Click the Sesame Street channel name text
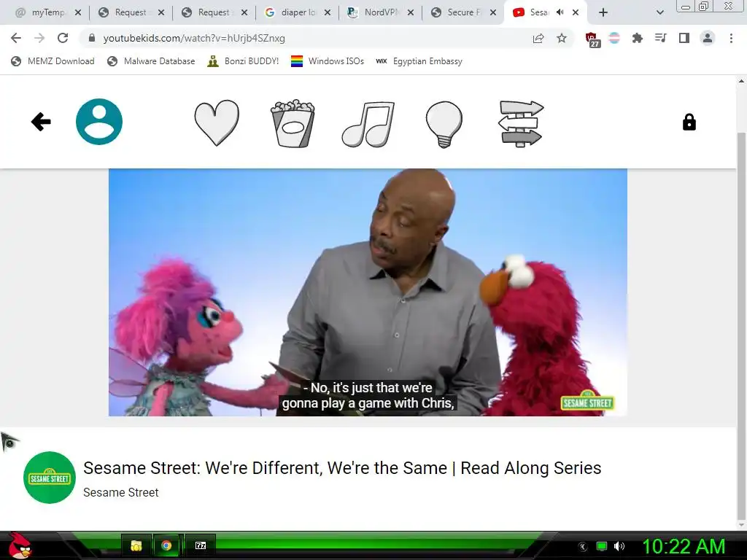Image resolution: width=747 pixels, height=560 pixels. pyautogui.click(x=120, y=492)
